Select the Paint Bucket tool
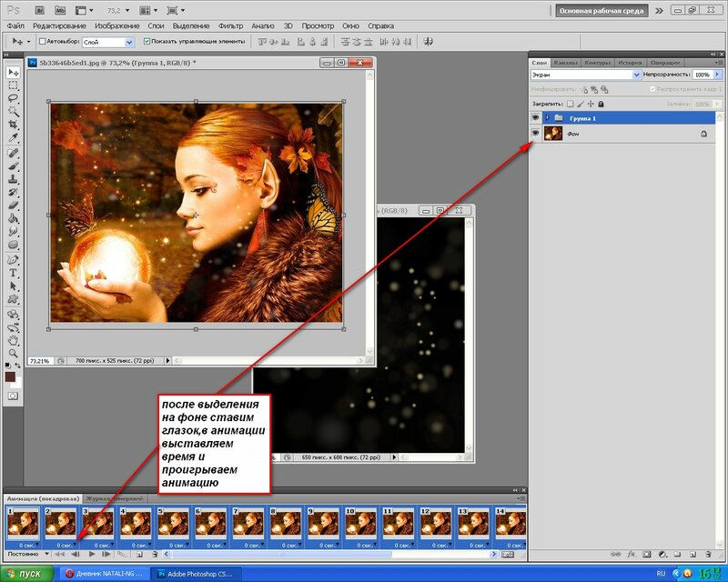The width and height of the screenshot is (728, 582). (13, 218)
